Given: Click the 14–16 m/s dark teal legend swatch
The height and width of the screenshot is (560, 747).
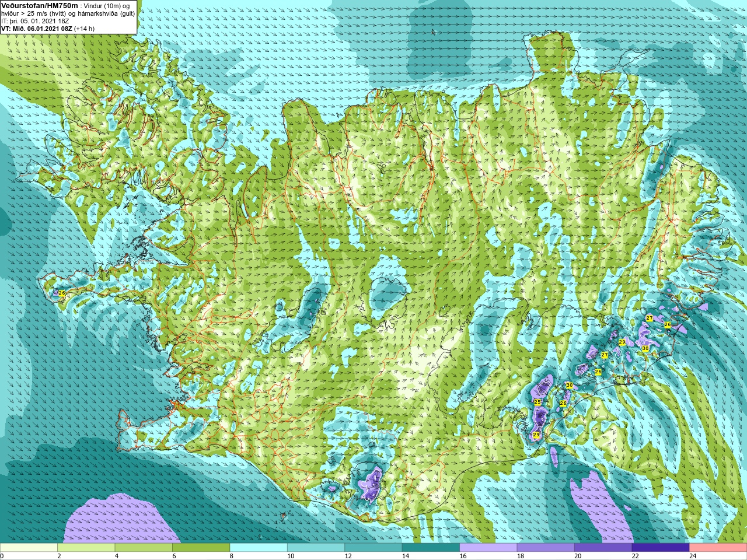Looking at the screenshot, I should point(431,548).
